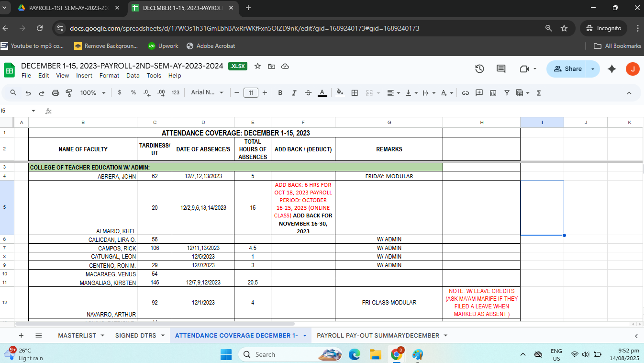
Task: Open All Bookmarks folder
Action: tap(617, 46)
